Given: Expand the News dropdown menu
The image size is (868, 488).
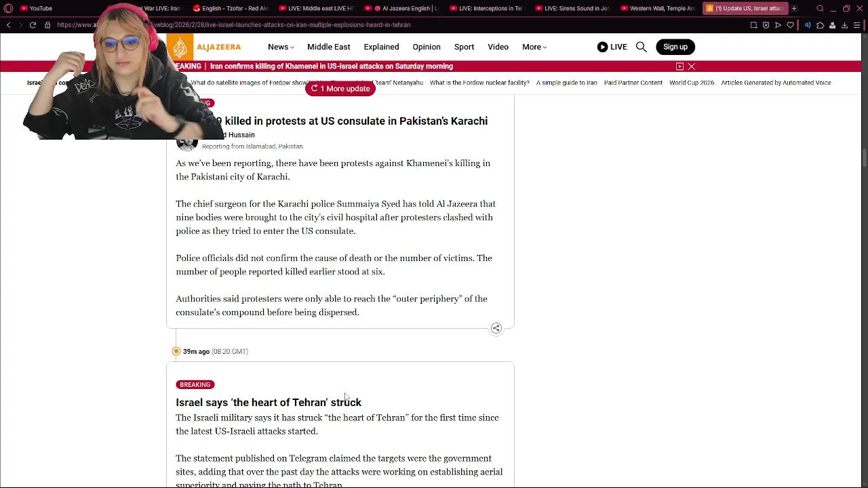Looking at the screenshot, I should tap(281, 47).
